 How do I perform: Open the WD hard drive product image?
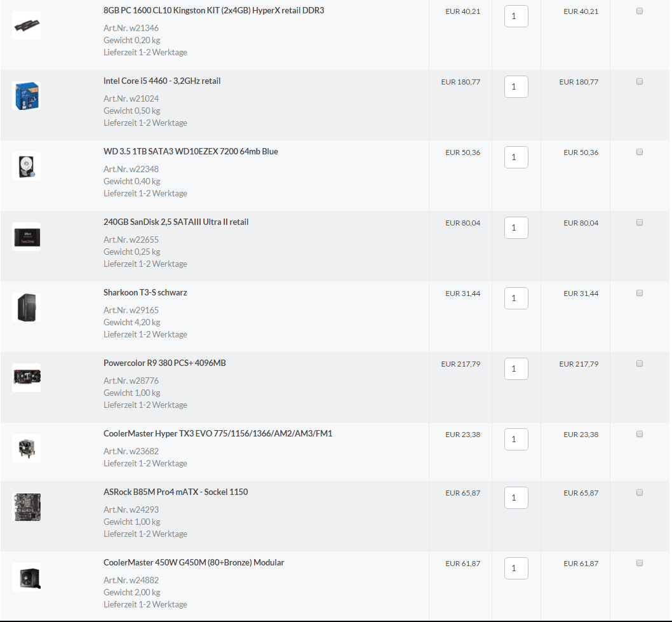coord(26,166)
